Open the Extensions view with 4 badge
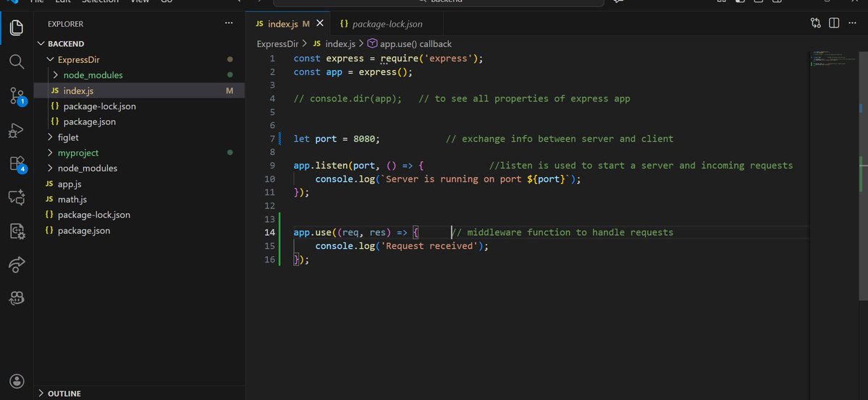868x400 pixels. (17, 164)
